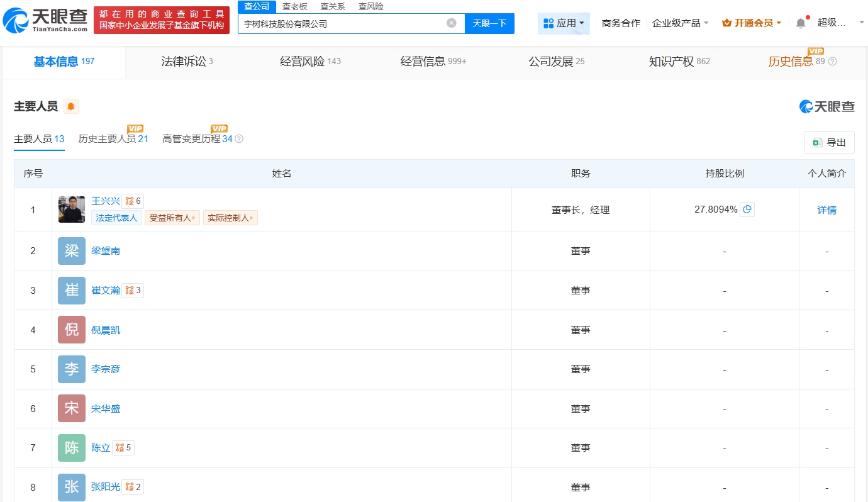Switch to the 查老板 search tab
The image size is (868, 502).
pos(294,6)
